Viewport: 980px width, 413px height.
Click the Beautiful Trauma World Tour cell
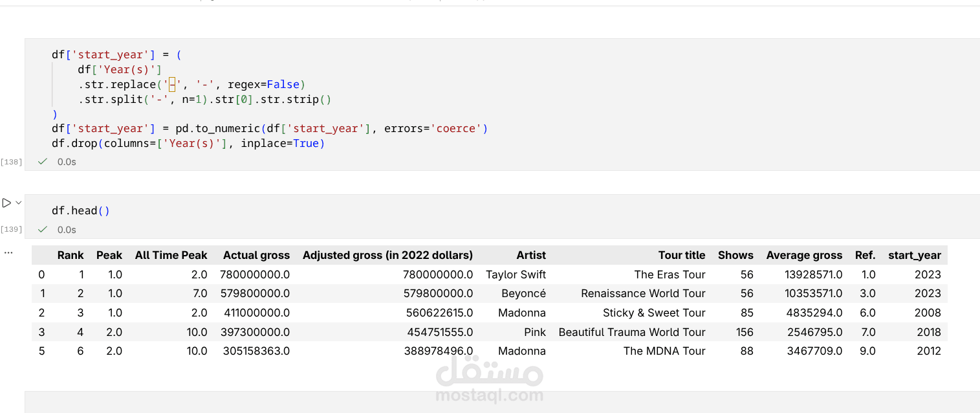click(632, 332)
